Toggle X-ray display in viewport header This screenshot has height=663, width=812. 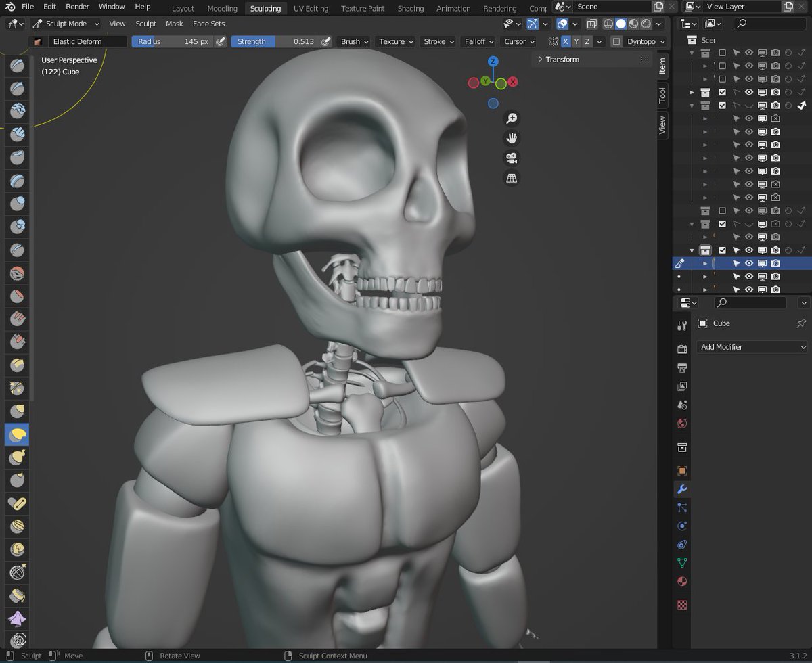592,24
